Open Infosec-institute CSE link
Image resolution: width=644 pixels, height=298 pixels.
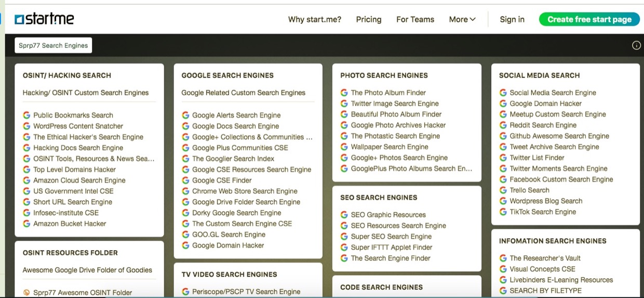66,213
